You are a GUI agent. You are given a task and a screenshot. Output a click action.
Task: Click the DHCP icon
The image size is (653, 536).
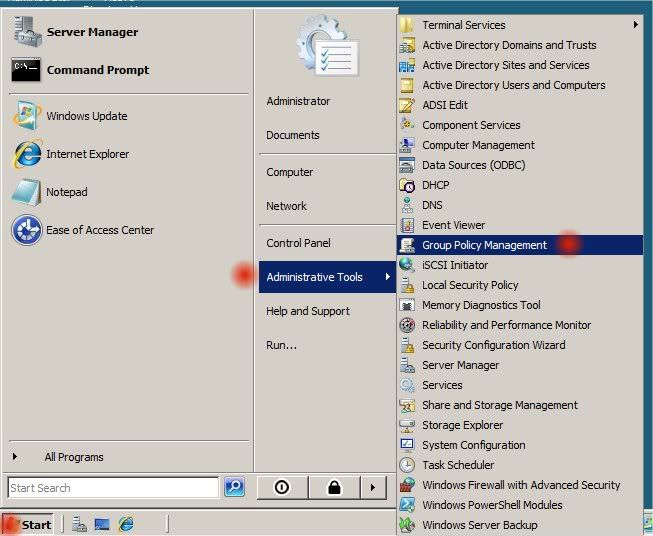click(x=406, y=185)
